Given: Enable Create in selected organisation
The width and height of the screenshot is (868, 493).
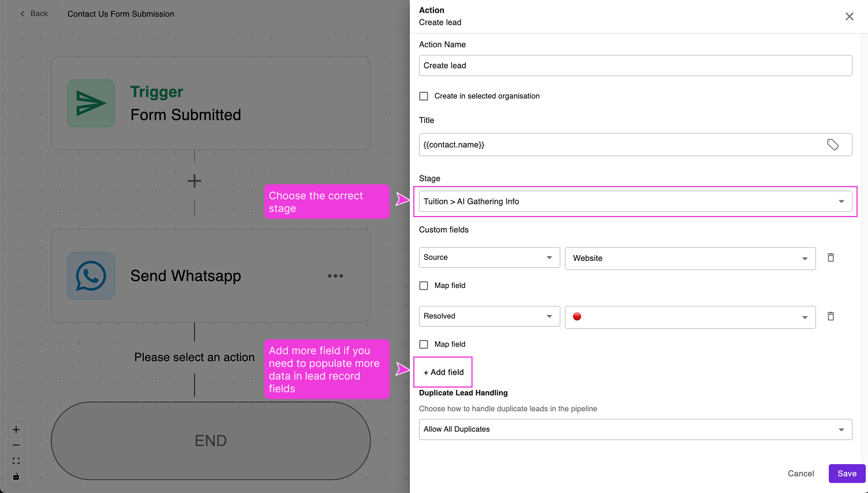Looking at the screenshot, I should click(424, 96).
